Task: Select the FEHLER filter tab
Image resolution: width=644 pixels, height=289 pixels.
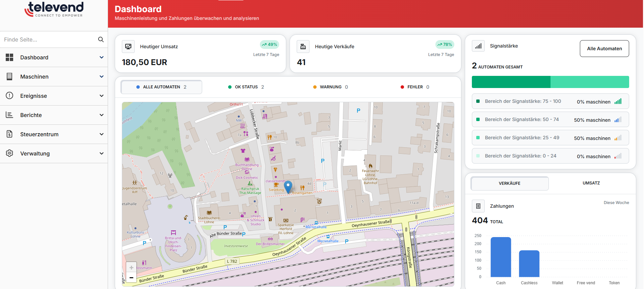Action: 415,87
